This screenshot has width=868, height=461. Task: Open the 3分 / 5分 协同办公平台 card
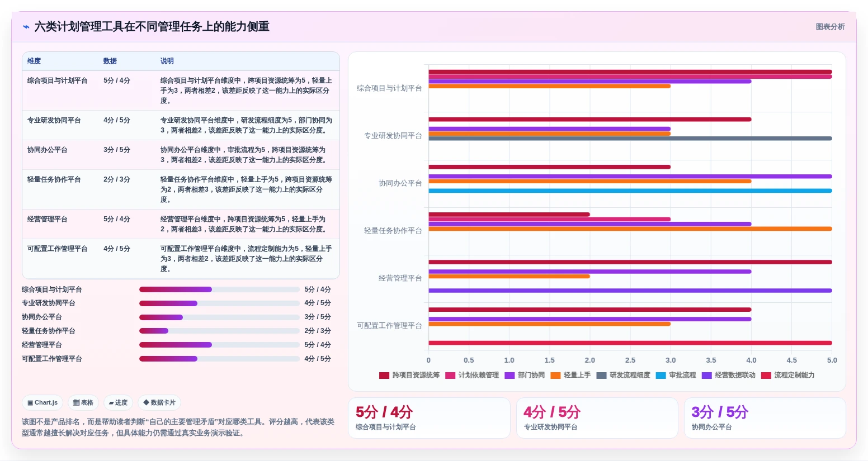point(765,418)
